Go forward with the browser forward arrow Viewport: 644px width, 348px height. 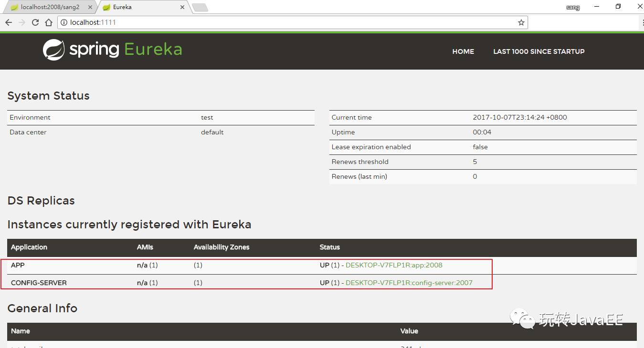point(22,22)
